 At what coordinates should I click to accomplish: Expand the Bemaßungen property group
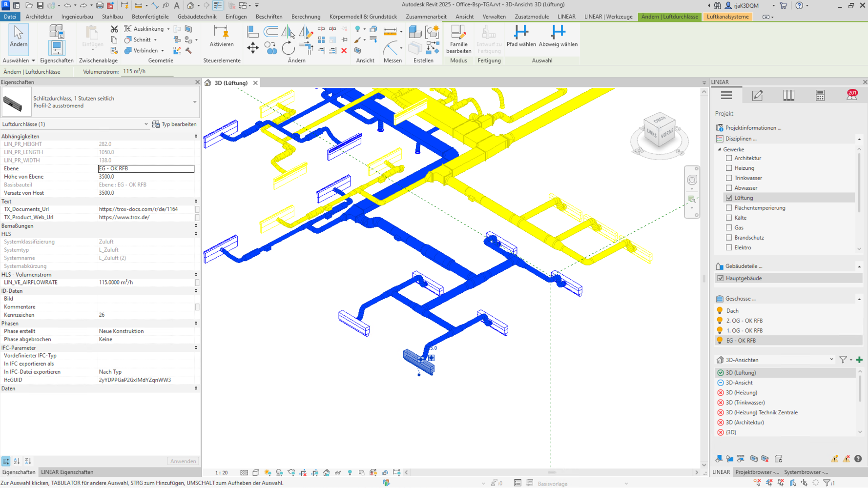point(196,226)
